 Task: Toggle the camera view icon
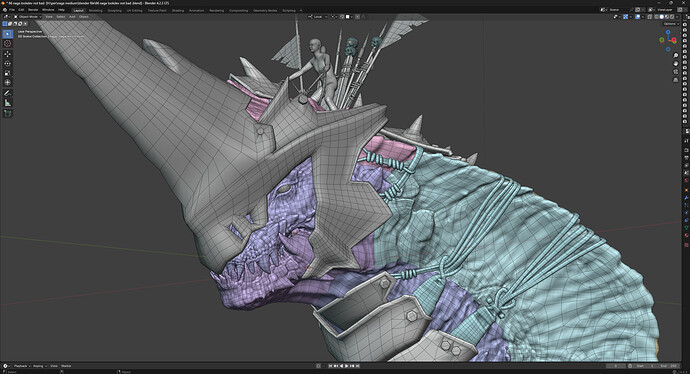point(676,71)
